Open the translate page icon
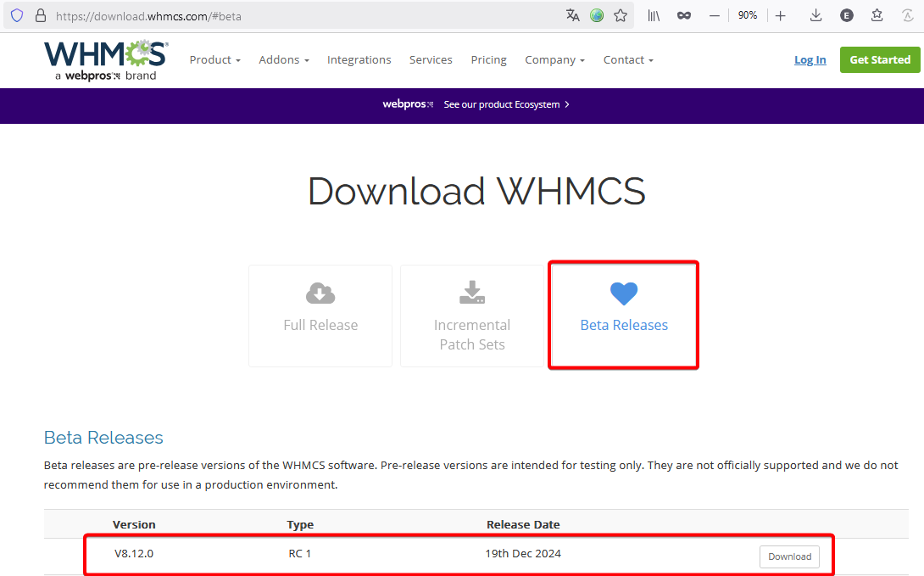924x576 pixels. pos(572,15)
